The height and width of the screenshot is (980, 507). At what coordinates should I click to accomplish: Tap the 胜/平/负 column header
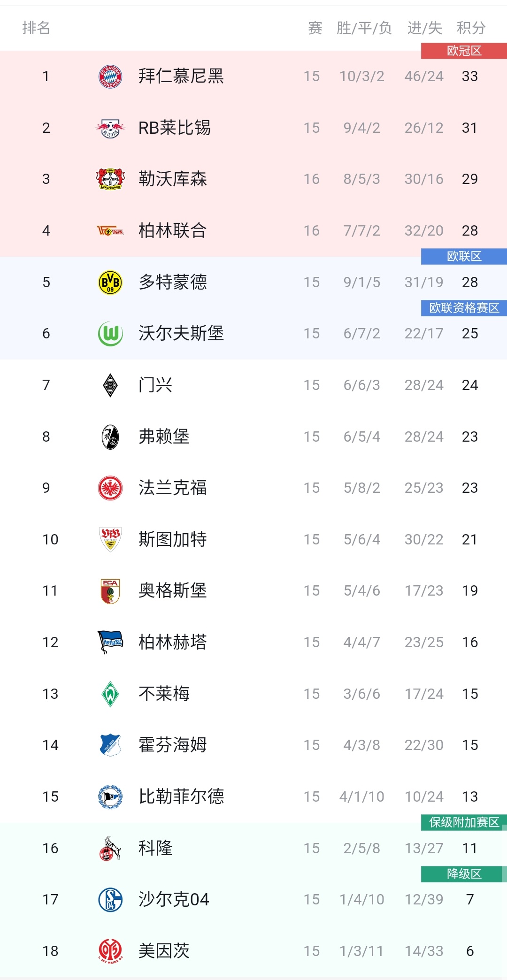[364, 28]
